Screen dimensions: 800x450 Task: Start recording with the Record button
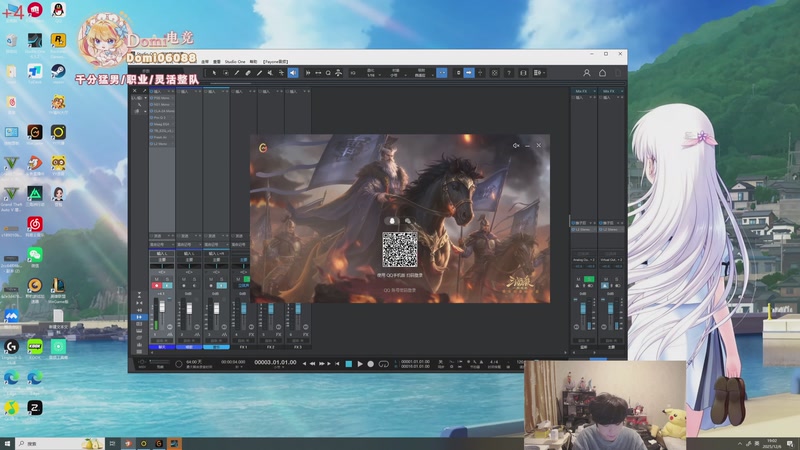(370, 363)
